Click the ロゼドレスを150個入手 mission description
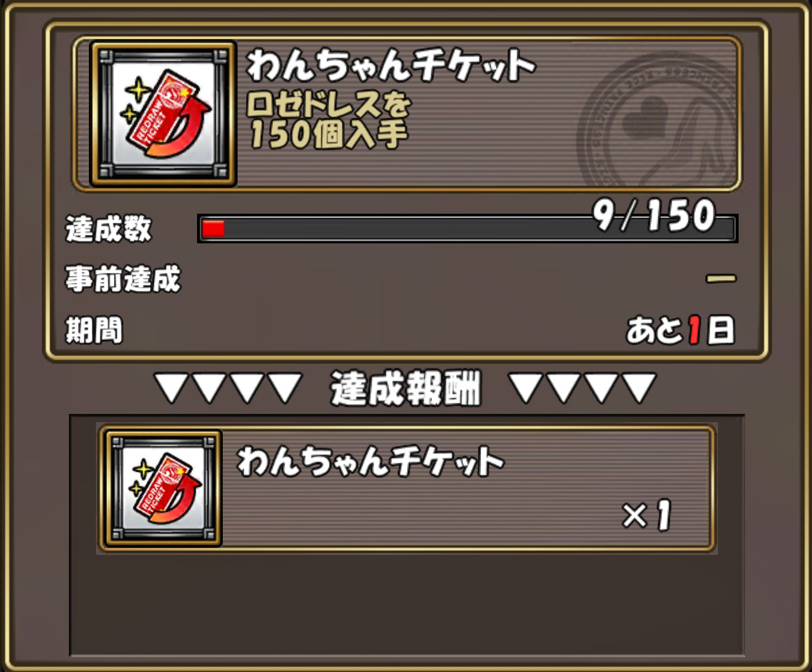This screenshot has width=812, height=672. 328,120
